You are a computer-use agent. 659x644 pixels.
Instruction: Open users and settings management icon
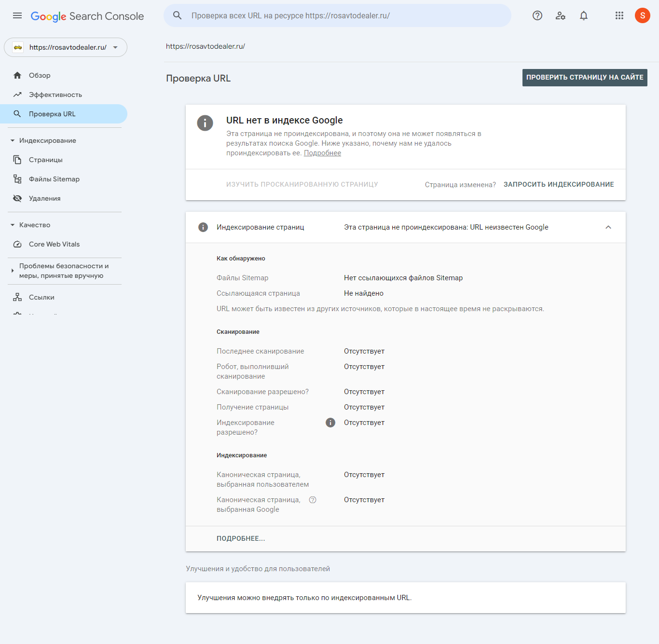[x=560, y=15]
